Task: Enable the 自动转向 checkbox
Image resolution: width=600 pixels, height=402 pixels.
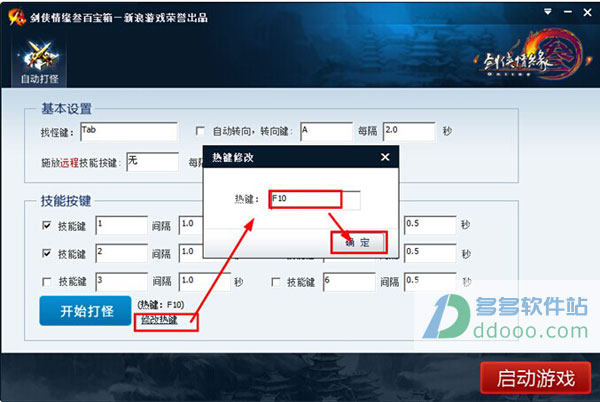Action: (x=200, y=131)
